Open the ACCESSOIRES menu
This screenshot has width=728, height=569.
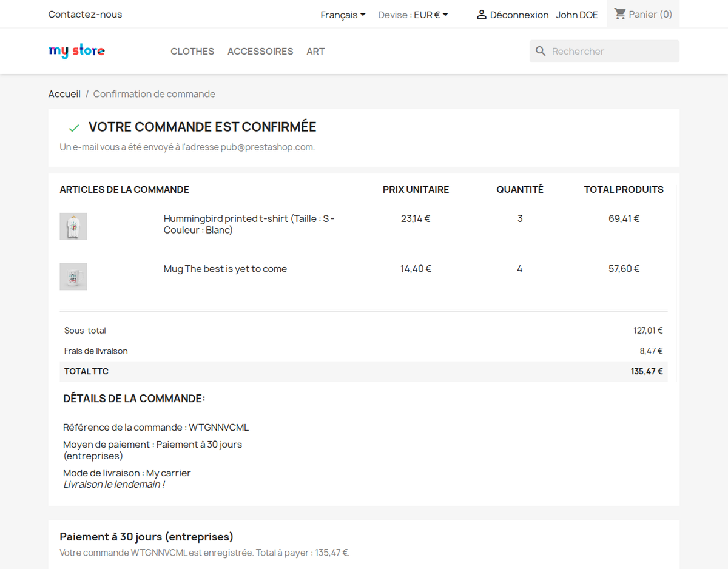click(x=260, y=52)
